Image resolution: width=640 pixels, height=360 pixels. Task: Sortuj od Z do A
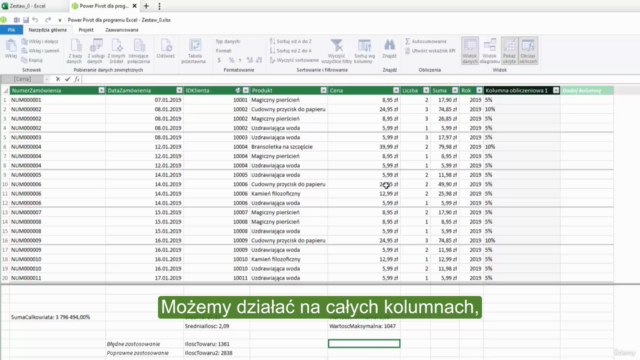pyautogui.click(x=291, y=51)
